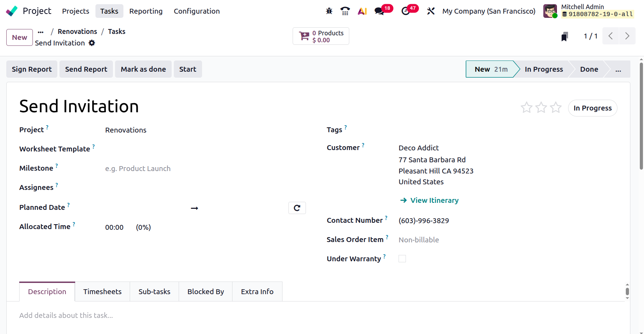This screenshot has width=644, height=334.
Task: Expand the breadcrumb ellipsis menu
Action: tap(41, 32)
